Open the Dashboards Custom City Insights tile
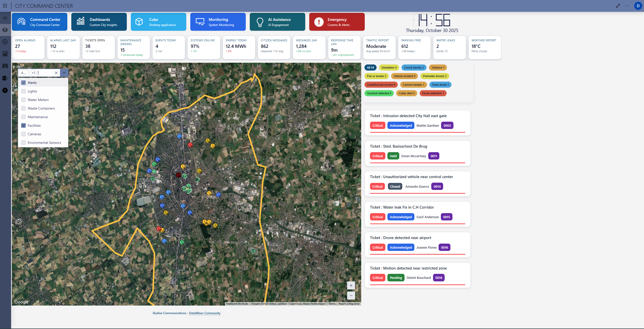Viewport: 644px width, 329px height. [99, 22]
